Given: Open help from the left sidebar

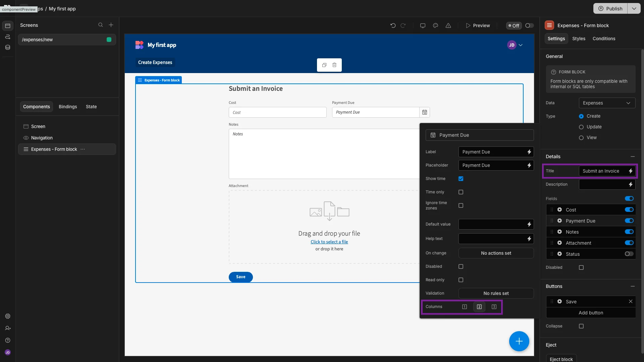Looking at the screenshot, I should [x=8, y=340].
